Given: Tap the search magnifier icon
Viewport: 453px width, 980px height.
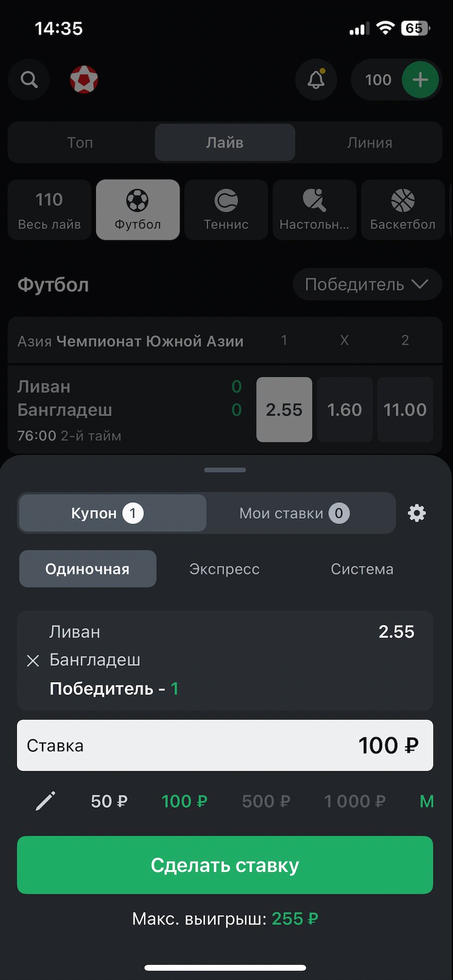Looking at the screenshot, I should [29, 80].
